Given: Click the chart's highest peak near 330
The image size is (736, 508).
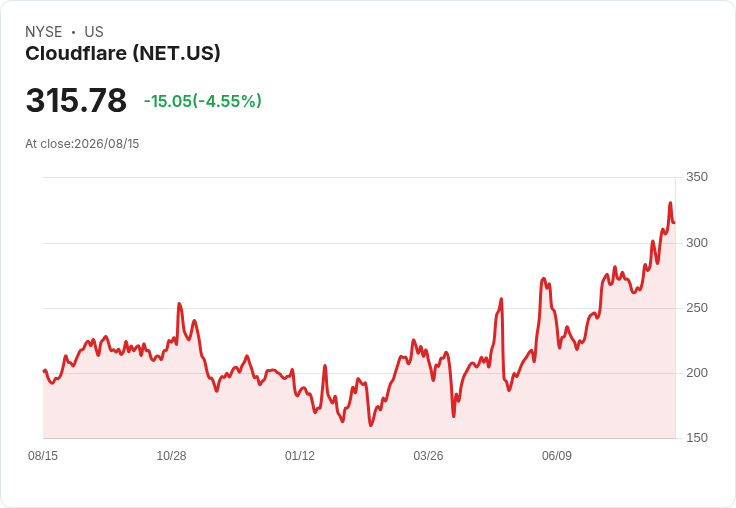Looking at the screenshot, I should 670,203.
